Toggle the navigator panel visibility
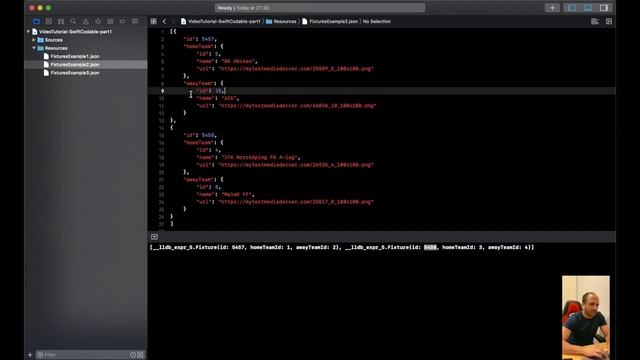 point(571,8)
